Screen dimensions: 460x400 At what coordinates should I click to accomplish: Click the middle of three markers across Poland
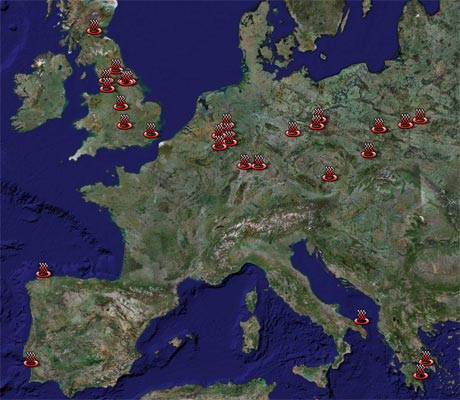point(405,121)
